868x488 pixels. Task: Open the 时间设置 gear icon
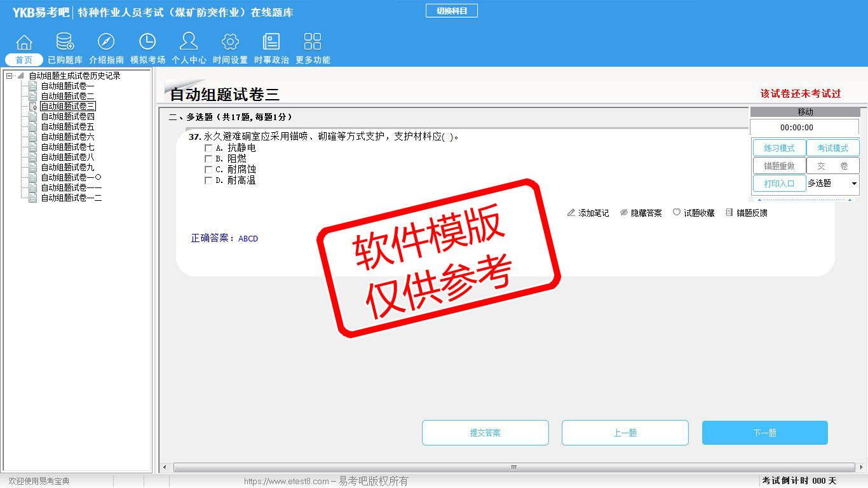click(230, 42)
